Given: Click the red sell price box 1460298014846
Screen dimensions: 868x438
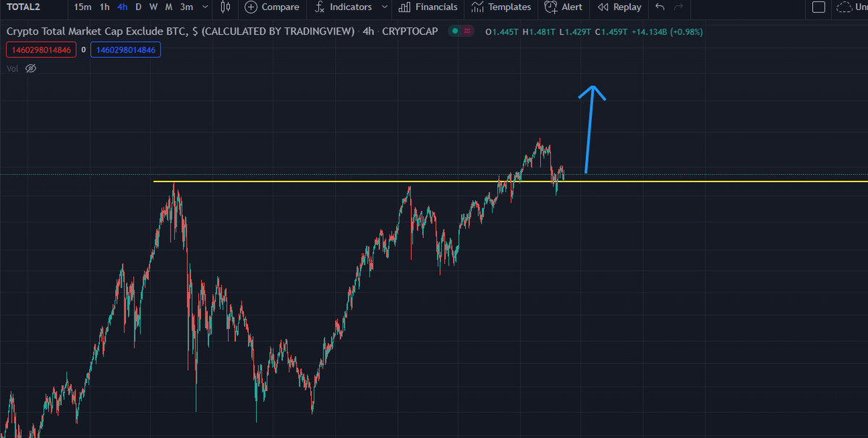Looking at the screenshot, I should [x=40, y=50].
